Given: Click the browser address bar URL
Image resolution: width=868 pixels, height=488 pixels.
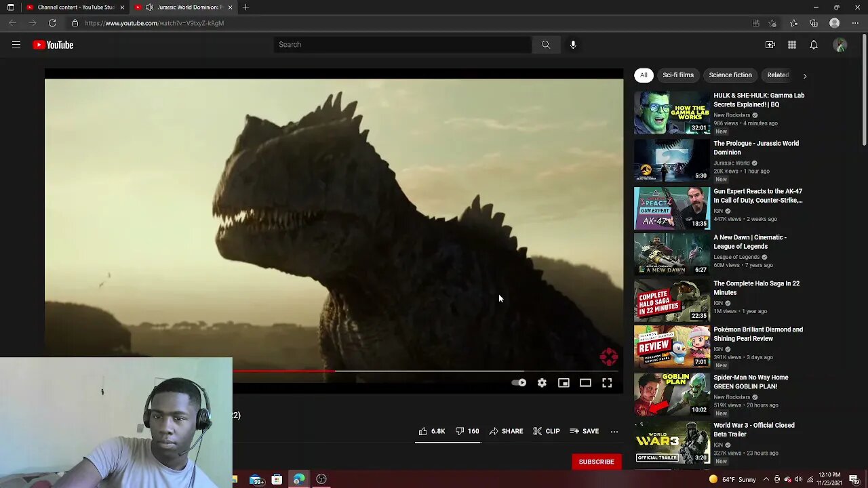Looking at the screenshot, I should coord(155,23).
